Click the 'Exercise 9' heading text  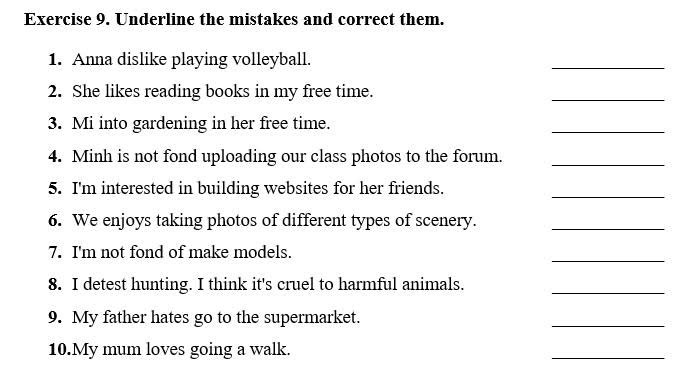67,20
